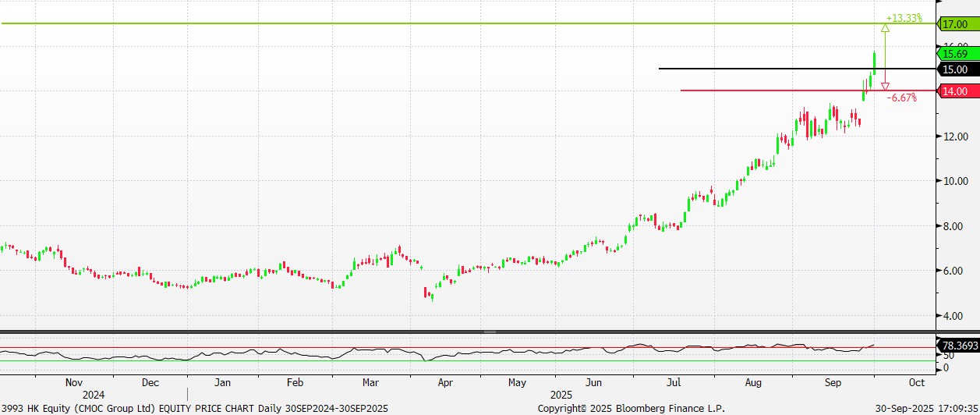
Task: Click the Sep label on the date axis
Action: click(x=833, y=383)
